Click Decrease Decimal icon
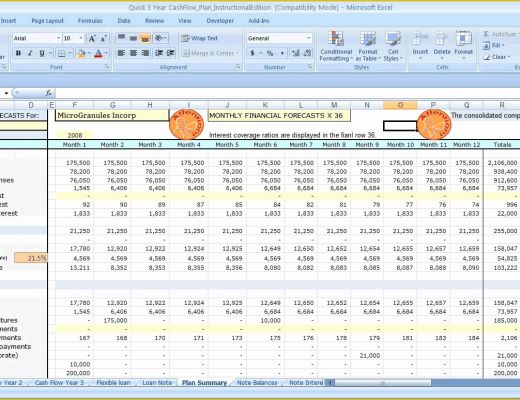 tap(307, 53)
